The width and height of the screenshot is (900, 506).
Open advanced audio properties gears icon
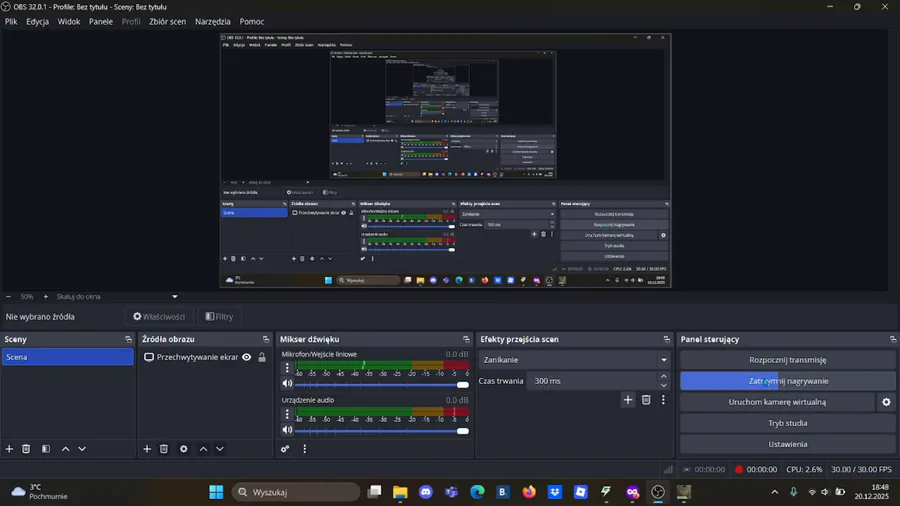pyautogui.click(x=285, y=449)
